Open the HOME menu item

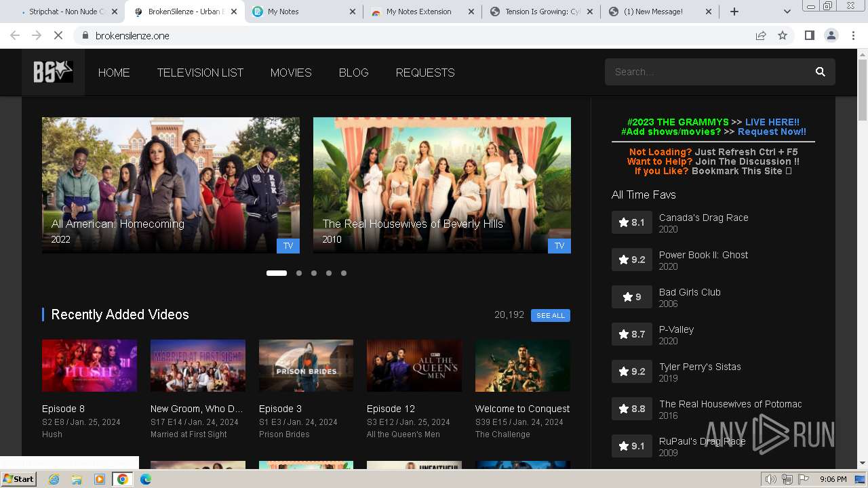(x=114, y=73)
